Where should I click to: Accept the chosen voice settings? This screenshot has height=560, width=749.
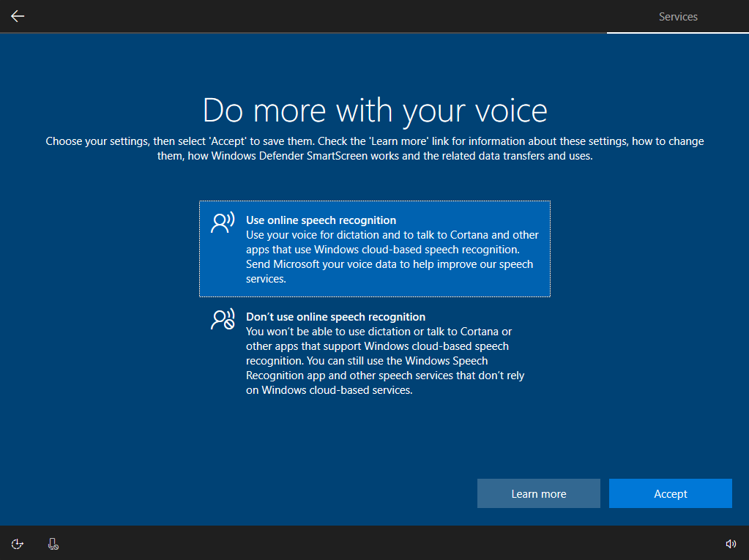[670, 493]
